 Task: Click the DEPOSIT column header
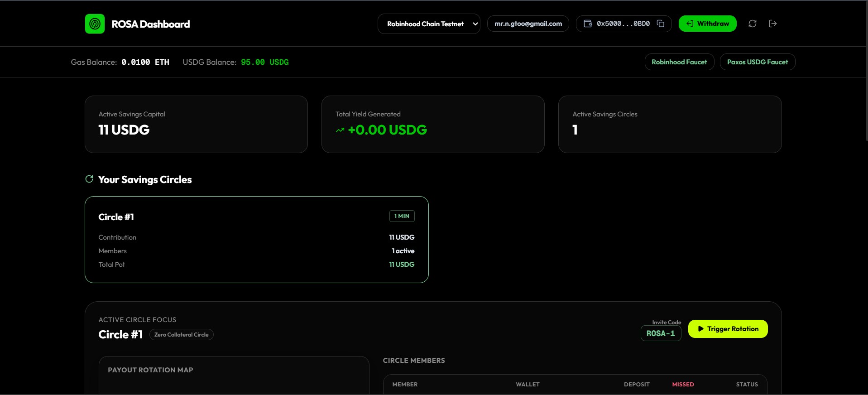637,385
